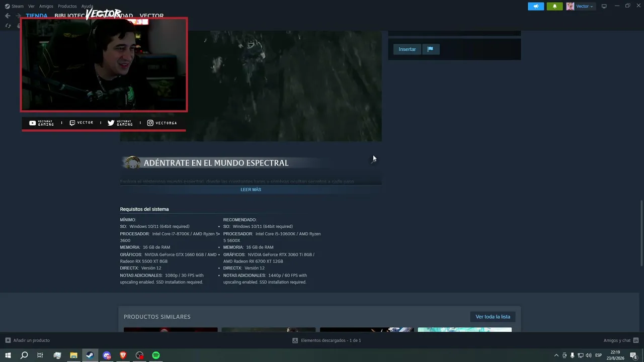Screen dimensions: 644x362
Task: Open the clock and calendar flyout
Action: 615,355
